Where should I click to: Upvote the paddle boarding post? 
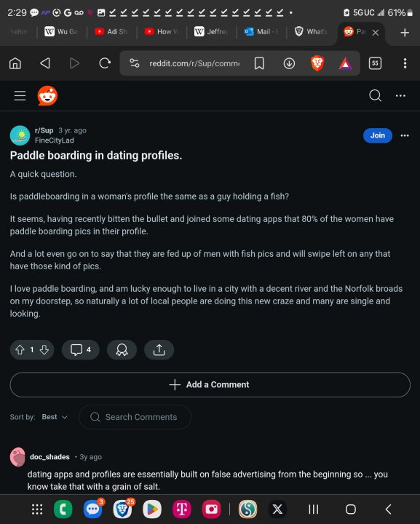[20, 350]
